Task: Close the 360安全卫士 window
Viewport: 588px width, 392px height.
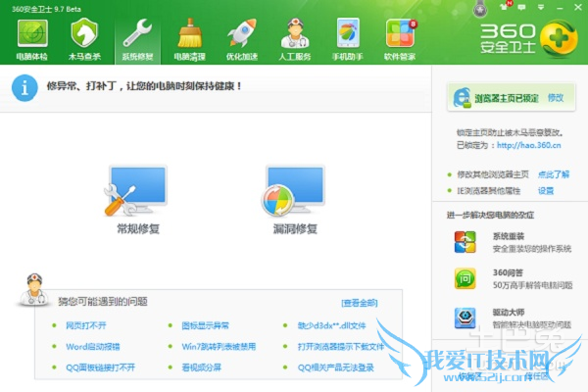Action: pos(578,7)
